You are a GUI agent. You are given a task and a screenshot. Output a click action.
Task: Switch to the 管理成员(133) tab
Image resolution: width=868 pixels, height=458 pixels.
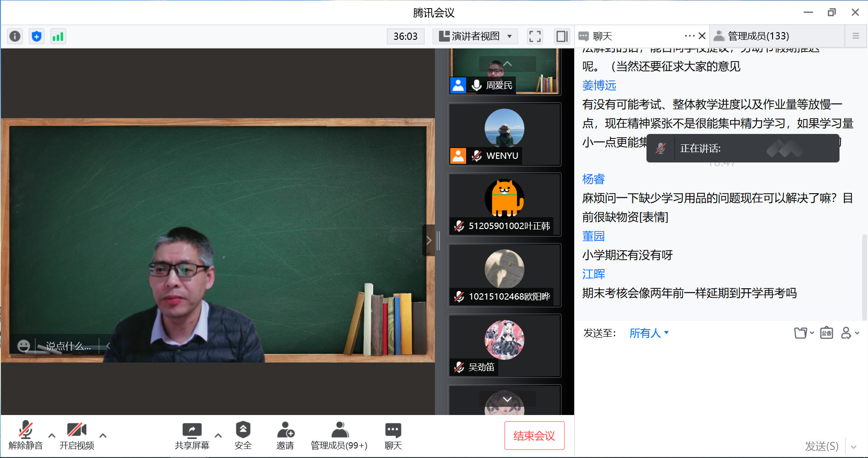pyautogui.click(x=758, y=36)
